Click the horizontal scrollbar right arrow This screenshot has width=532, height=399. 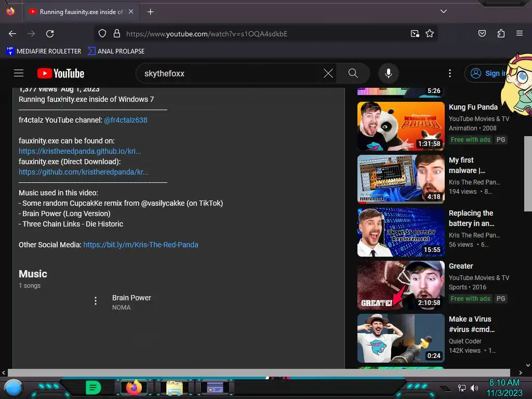coord(520,373)
